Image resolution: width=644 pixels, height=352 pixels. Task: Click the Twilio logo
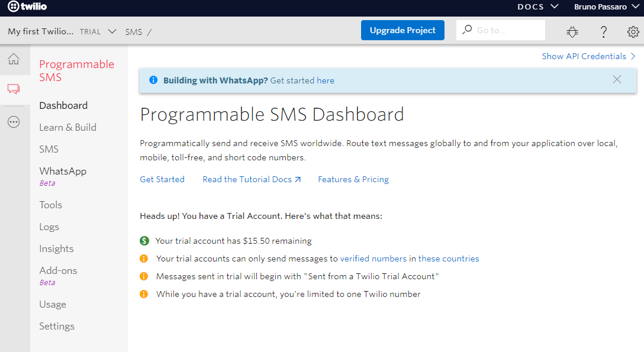(27, 7)
